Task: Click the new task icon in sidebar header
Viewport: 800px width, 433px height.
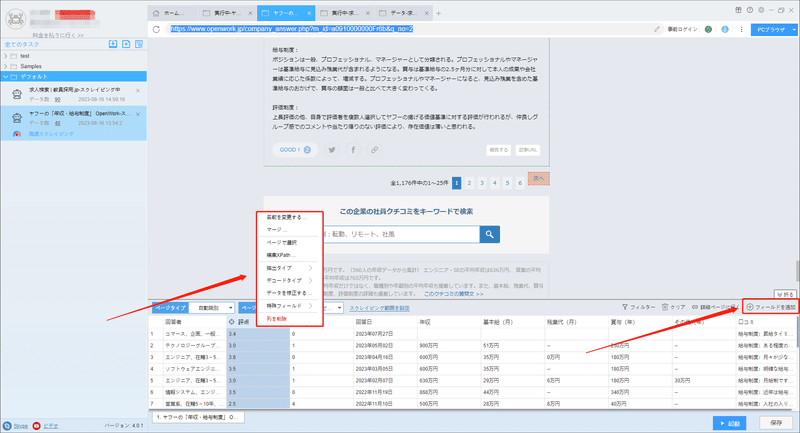Action: pos(126,44)
